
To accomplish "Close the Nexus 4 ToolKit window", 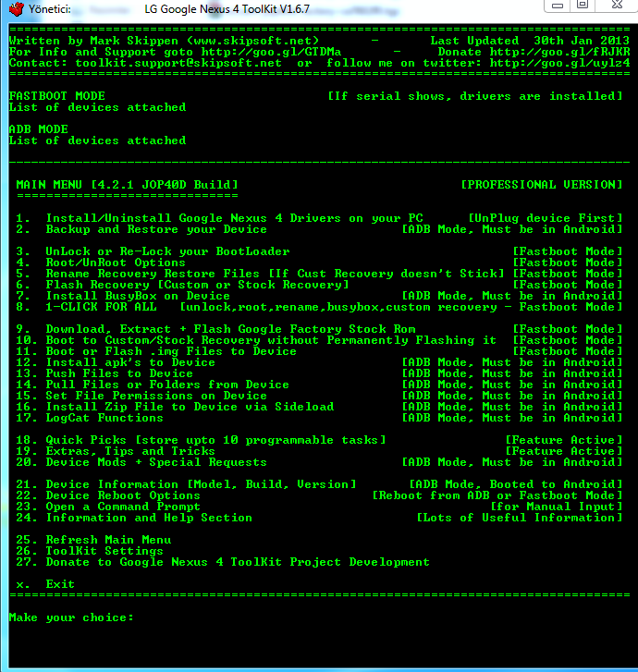I will 617,6.
